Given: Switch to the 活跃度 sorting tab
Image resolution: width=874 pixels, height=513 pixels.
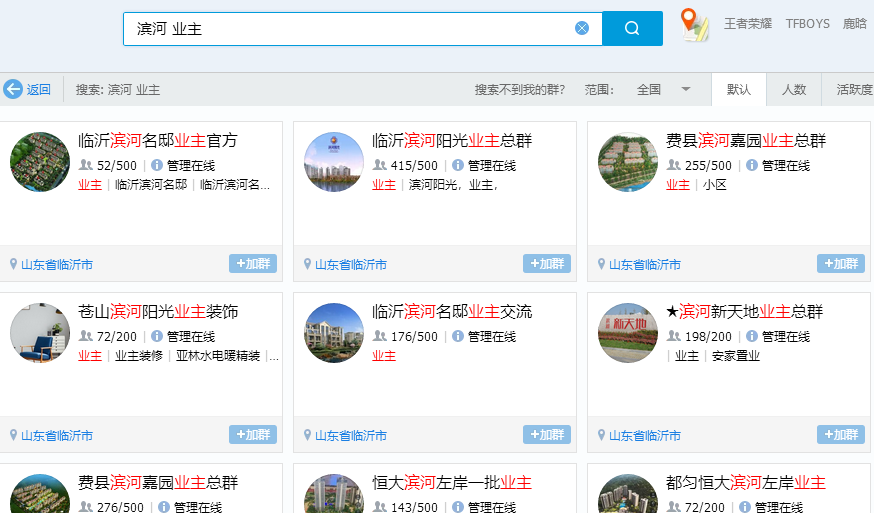Looking at the screenshot, I should click(854, 89).
